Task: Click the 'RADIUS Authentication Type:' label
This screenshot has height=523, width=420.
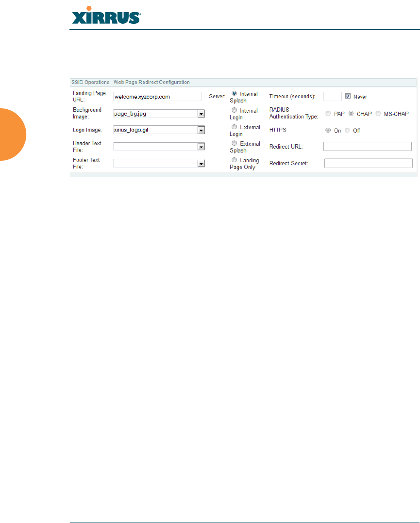Action: click(x=294, y=113)
